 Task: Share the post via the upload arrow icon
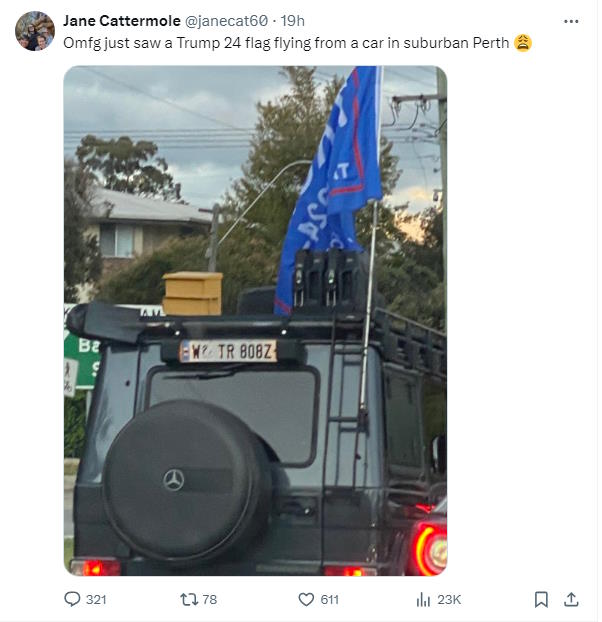tap(571, 599)
